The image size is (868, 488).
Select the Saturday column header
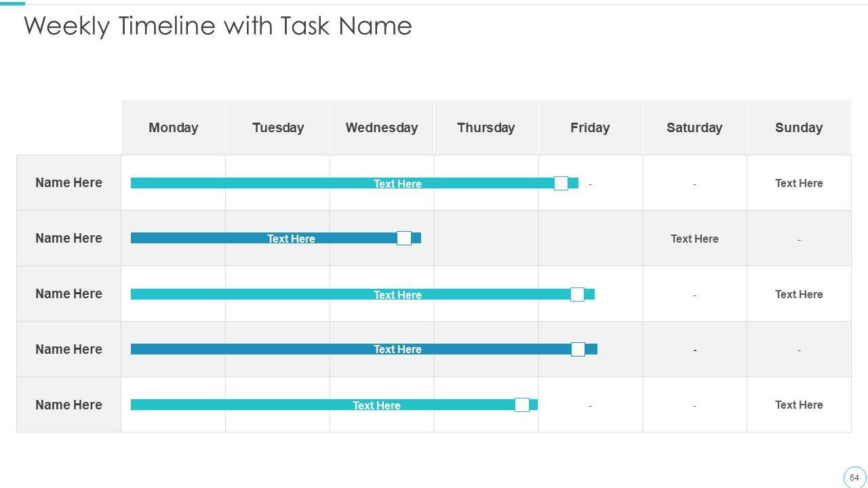point(694,127)
